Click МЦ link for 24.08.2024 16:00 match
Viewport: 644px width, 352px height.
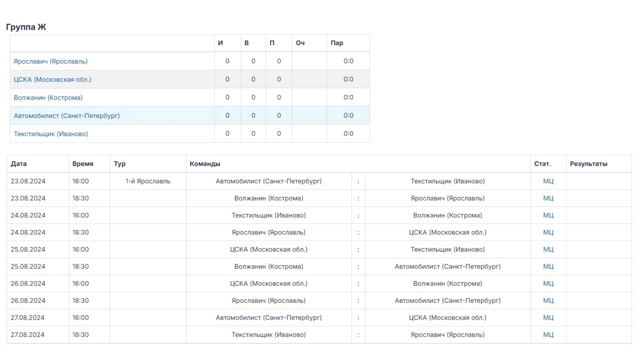[x=548, y=215]
